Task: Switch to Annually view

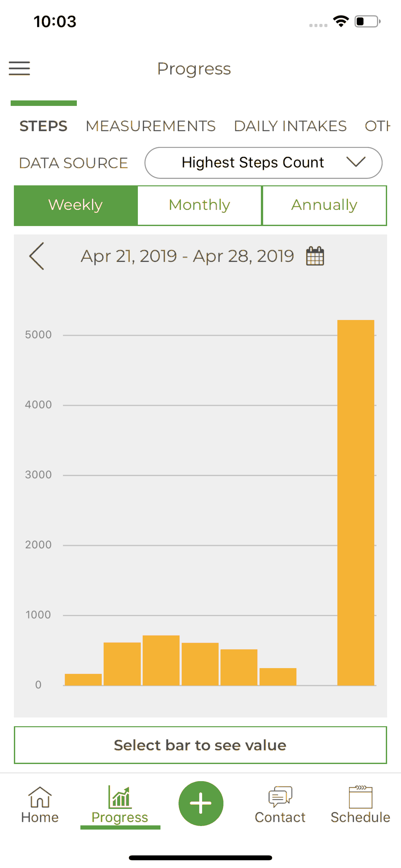Action: (324, 205)
